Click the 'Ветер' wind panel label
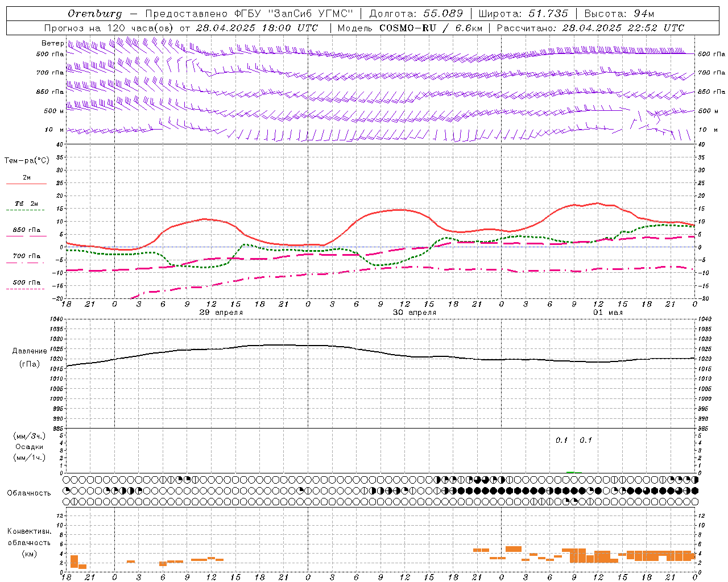 (x=52, y=43)
